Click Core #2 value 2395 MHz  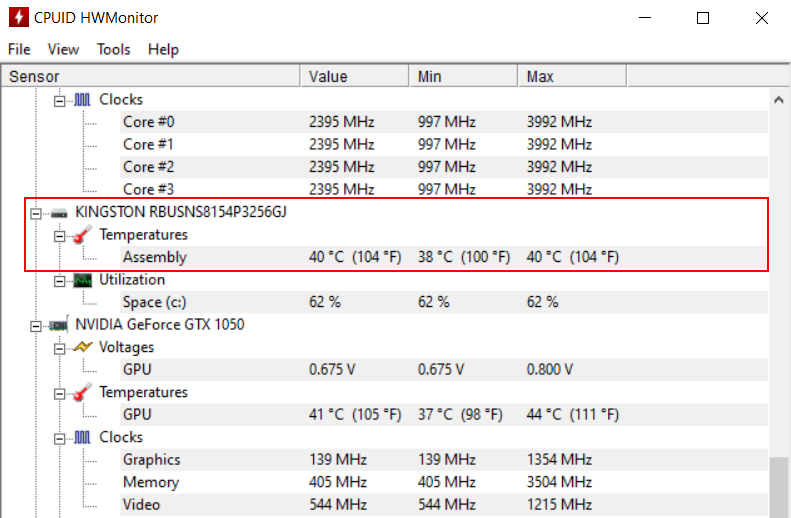tap(342, 167)
